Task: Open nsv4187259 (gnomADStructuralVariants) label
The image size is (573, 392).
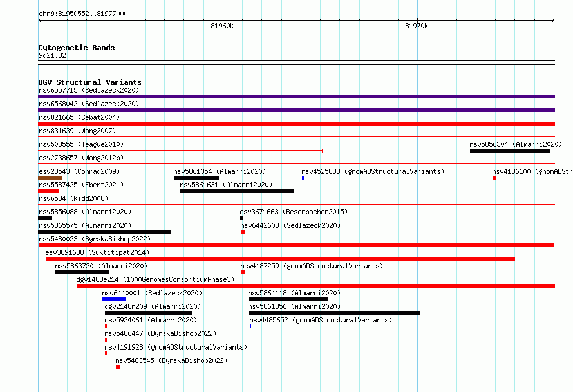Action: tap(312, 266)
